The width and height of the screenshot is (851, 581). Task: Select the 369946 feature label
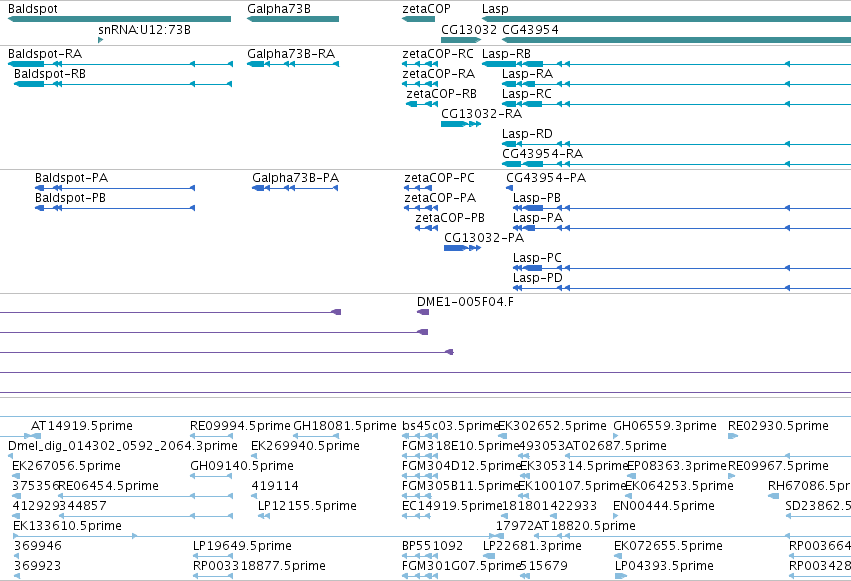[x=38, y=546]
